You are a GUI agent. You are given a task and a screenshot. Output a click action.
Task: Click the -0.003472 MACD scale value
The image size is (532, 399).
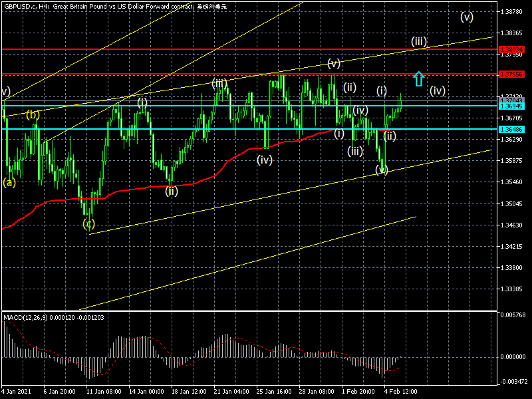[x=513, y=382]
